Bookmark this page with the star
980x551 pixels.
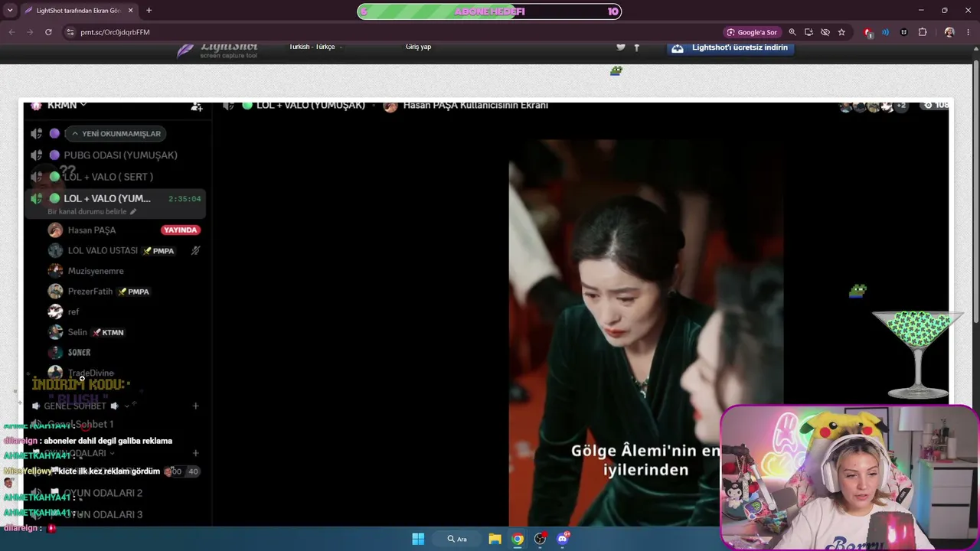click(841, 32)
